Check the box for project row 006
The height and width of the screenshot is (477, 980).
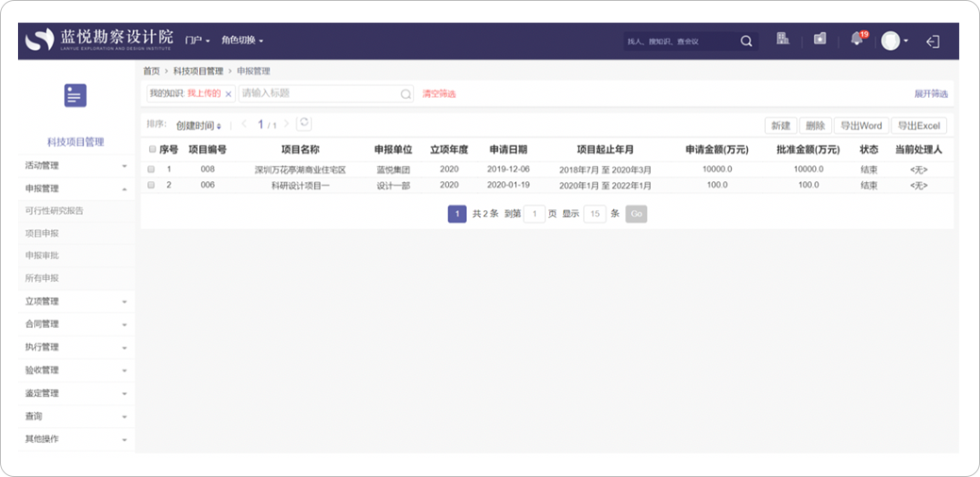click(x=151, y=186)
